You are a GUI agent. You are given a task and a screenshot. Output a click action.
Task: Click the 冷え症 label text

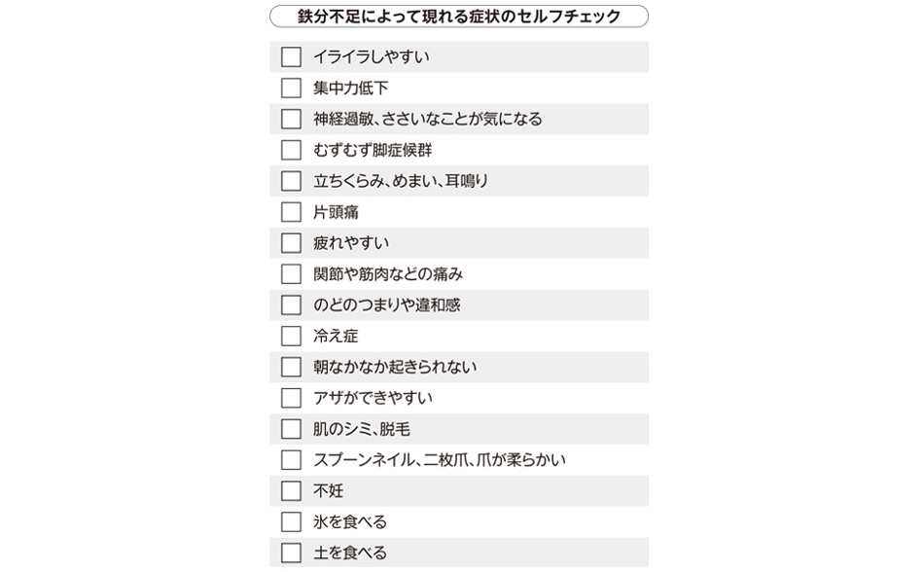336,336
